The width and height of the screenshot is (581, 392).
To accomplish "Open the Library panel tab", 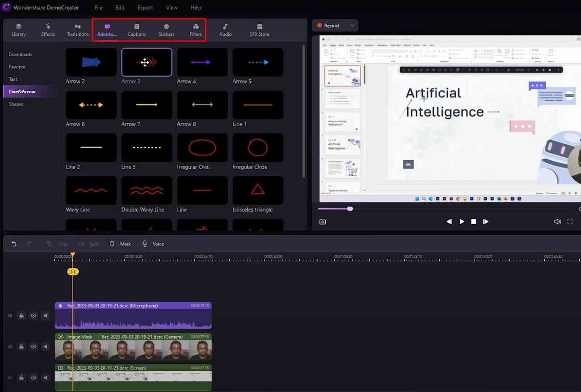I will pyautogui.click(x=18, y=30).
